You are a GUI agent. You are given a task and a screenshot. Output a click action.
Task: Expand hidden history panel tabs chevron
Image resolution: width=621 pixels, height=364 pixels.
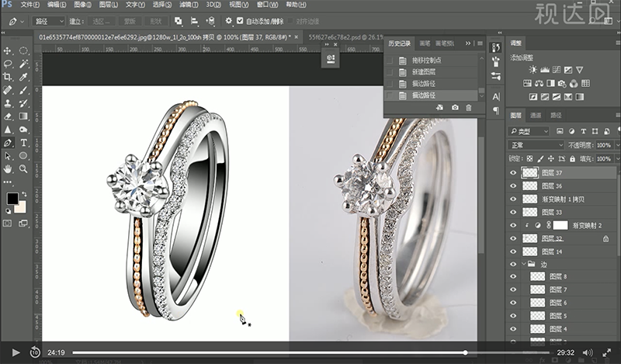pos(468,43)
